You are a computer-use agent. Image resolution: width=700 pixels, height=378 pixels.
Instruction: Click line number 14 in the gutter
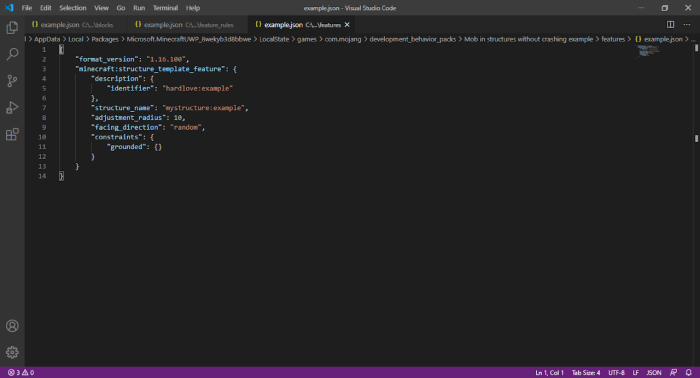42,176
